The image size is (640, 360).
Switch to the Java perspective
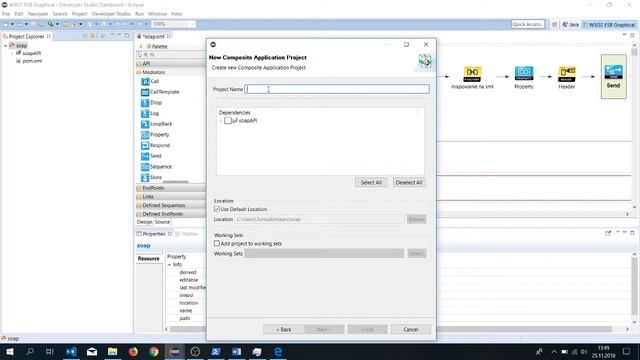click(x=571, y=24)
